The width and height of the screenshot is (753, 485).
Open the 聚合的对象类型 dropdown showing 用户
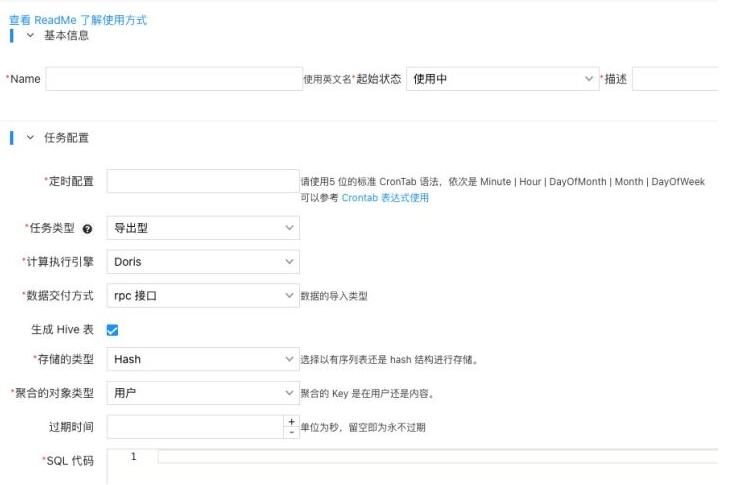203,393
